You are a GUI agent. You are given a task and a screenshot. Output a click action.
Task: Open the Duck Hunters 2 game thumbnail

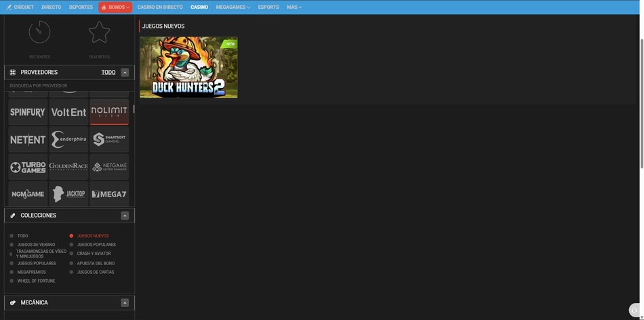coord(188,67)
